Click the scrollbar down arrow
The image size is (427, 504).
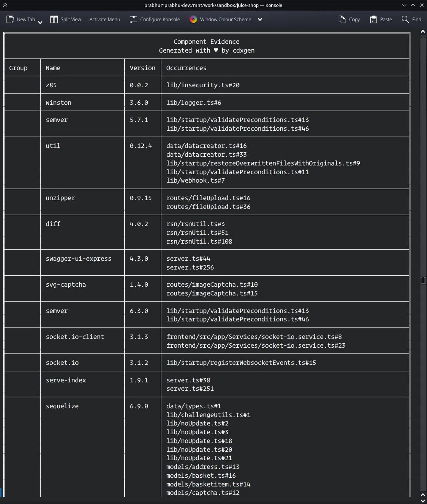coord(423,501)
